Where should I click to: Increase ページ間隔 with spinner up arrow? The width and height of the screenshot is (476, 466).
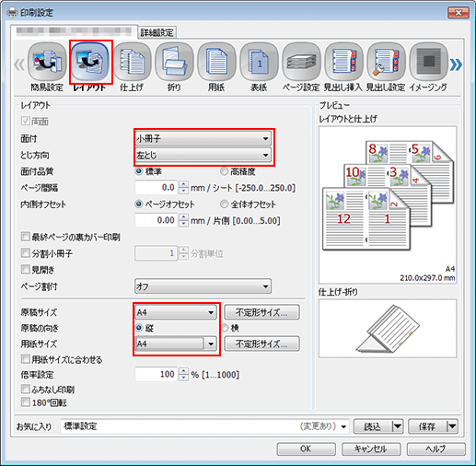pos(183,184)
